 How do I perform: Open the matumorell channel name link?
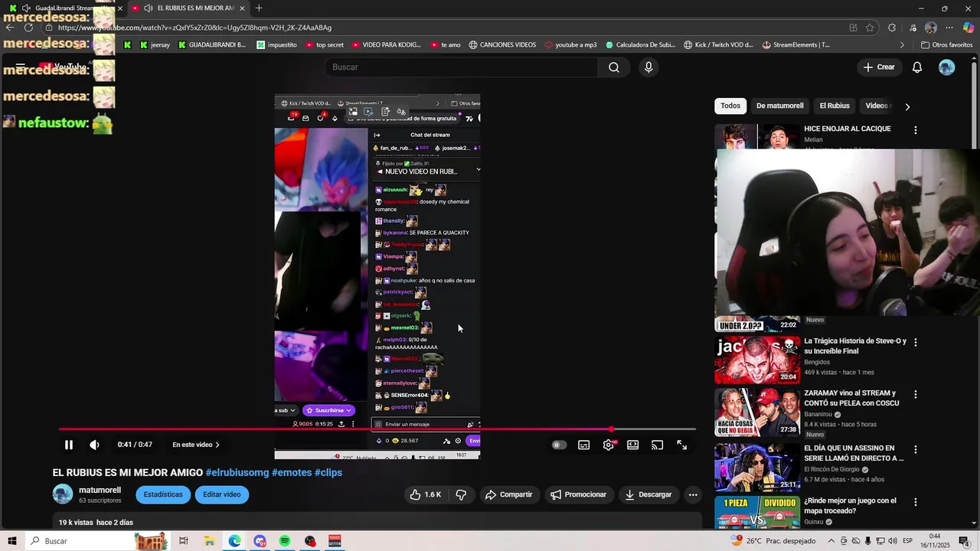click(x=100, y=490)
